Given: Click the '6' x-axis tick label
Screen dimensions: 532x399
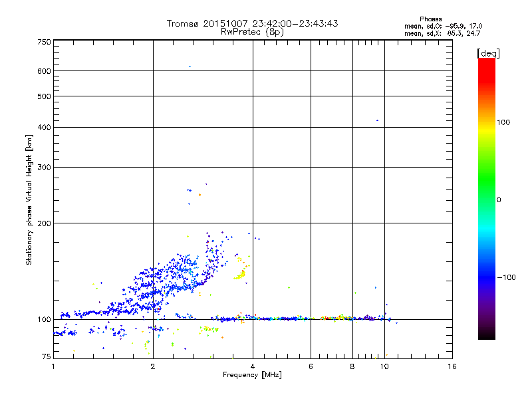Looking at the screenshot, I should click(x=311, y=366).
